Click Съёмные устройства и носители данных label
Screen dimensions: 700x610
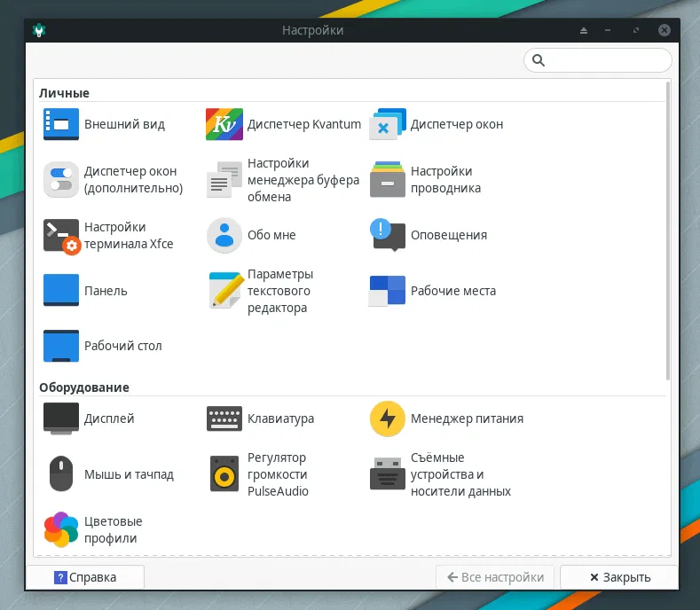pyautogui.click(x=460, y=474)
